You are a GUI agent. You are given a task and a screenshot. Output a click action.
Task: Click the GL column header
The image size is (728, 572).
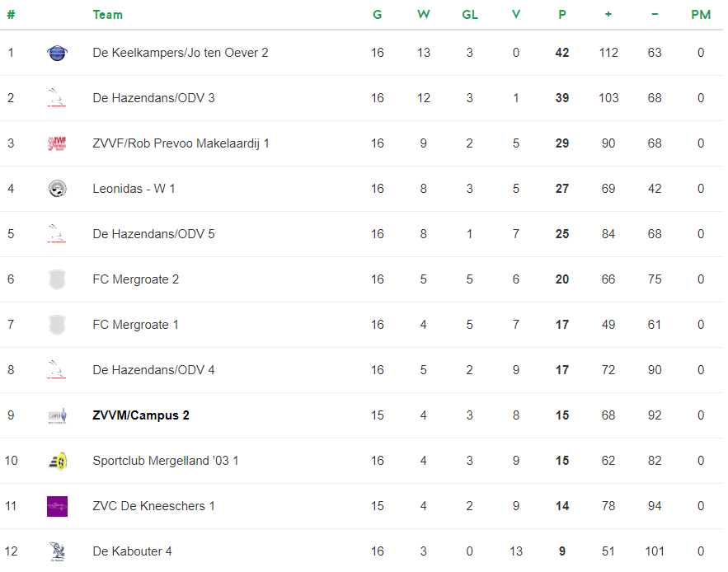tap(469, 15)
